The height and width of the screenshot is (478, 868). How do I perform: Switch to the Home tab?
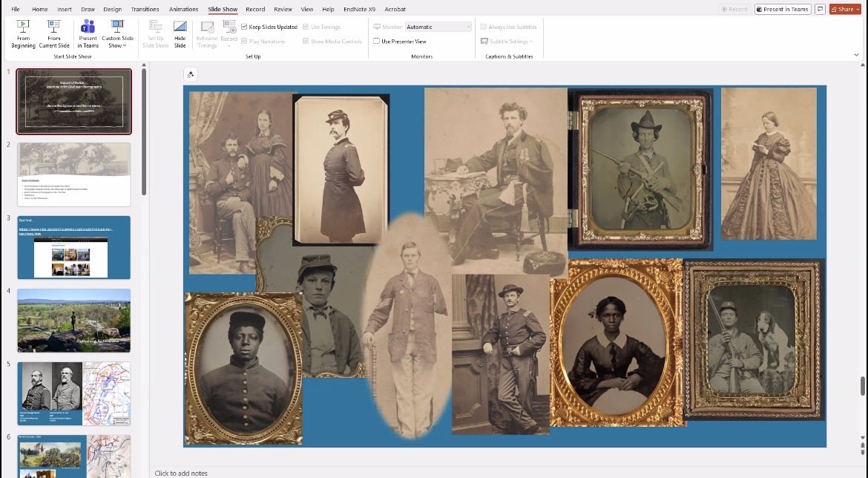point(39,9)
